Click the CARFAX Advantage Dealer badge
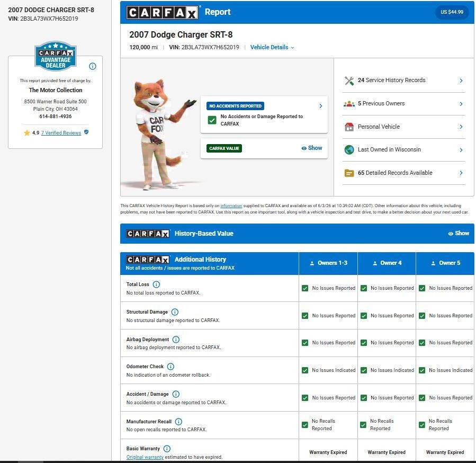The width and height of the screenshot is (476, 463). coord(56,56)
